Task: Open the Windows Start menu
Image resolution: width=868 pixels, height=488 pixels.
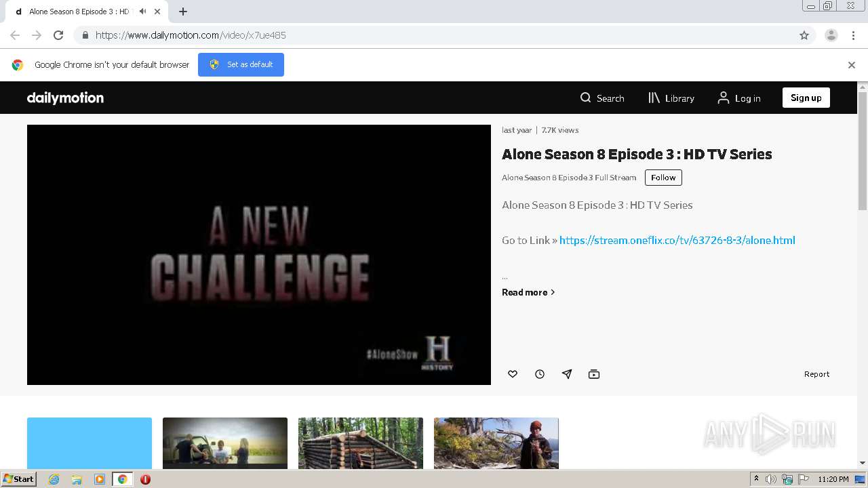Action: click(x=19, y=479)
